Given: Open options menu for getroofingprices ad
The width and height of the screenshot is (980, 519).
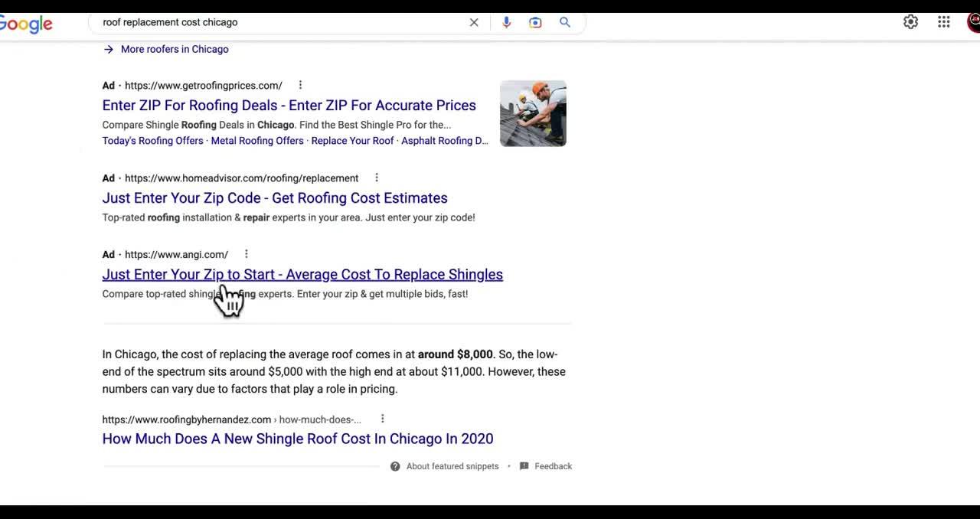Looking at the screenshot, I should tap(300, 85).
